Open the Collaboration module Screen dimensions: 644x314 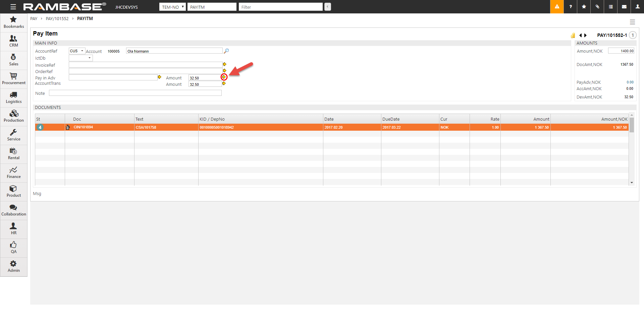pyautogui.click(x=14, y=210)
